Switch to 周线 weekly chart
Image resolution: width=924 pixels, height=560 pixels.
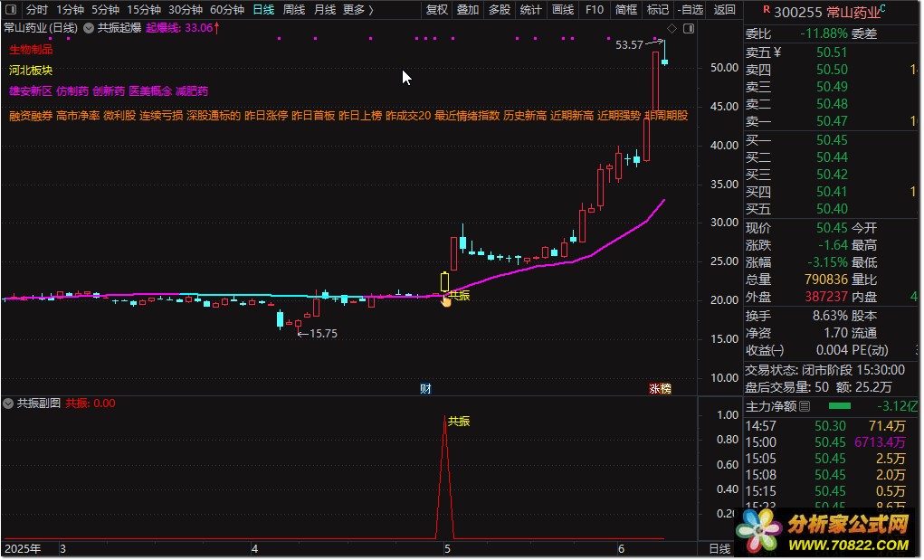(293, 9)
